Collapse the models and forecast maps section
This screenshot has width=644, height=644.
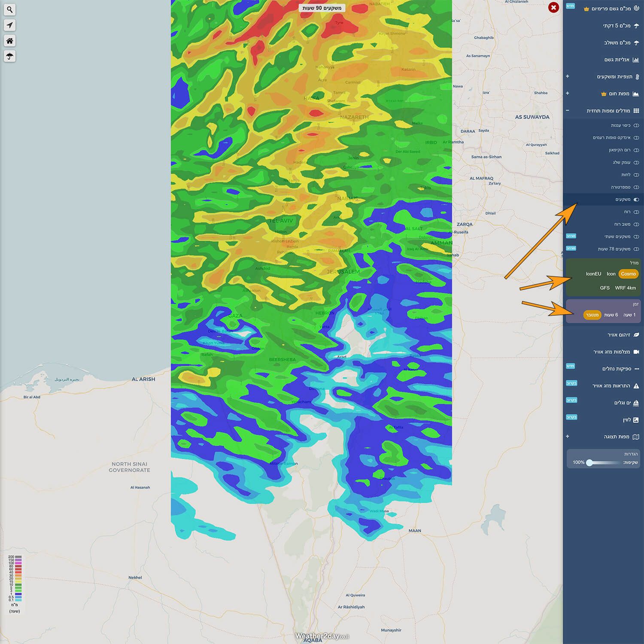pyautogui.click(x=568, y=111)
